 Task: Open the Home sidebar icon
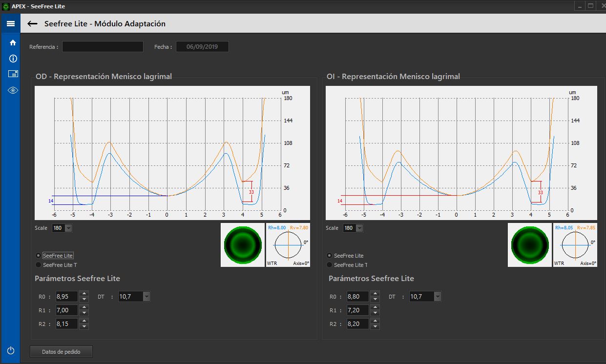pos(13,42)
